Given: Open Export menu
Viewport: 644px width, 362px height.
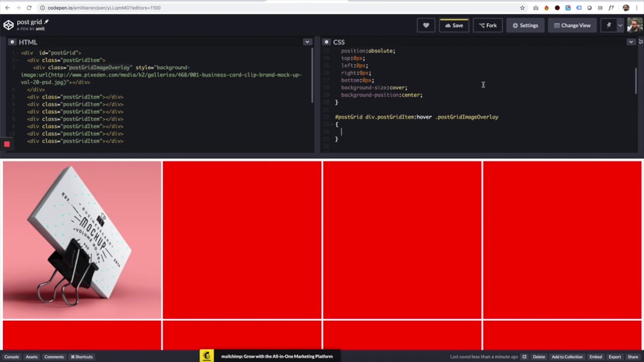Looking at the screenshot, I should pyautogui.click(x=615, y=356).
